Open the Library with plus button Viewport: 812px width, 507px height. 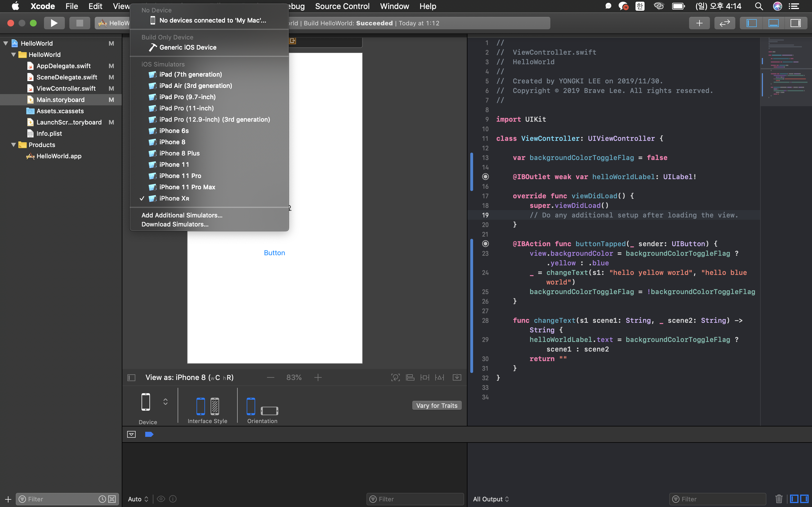[699, 23]
